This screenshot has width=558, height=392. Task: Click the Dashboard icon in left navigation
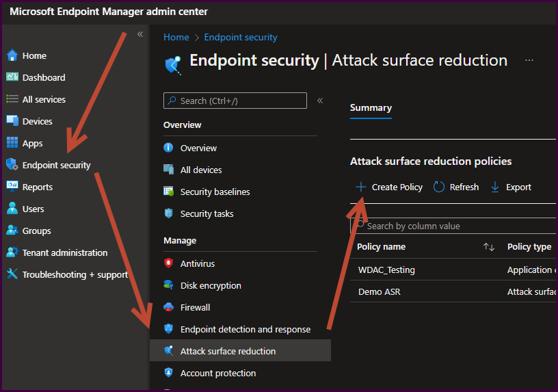(12, 77)
